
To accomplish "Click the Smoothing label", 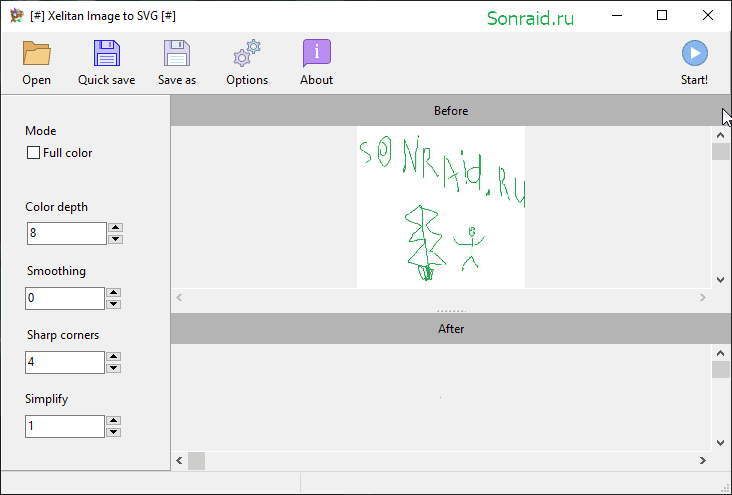I will click(56, 271).
